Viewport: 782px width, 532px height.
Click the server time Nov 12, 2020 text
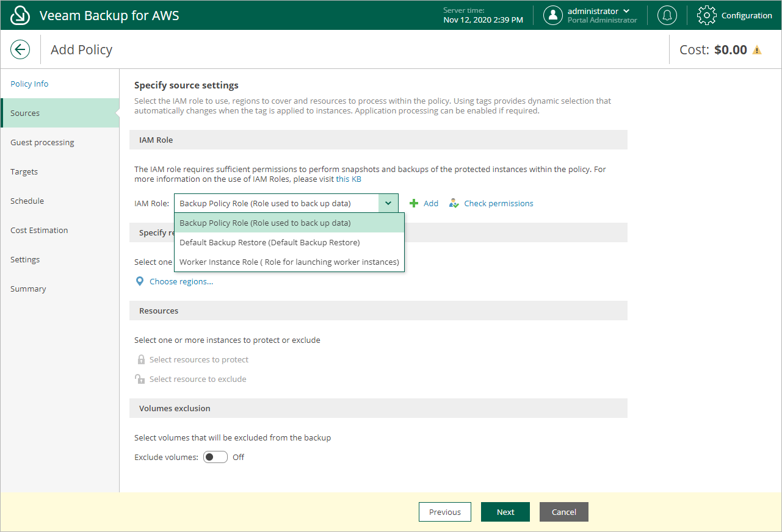point(483,20)
